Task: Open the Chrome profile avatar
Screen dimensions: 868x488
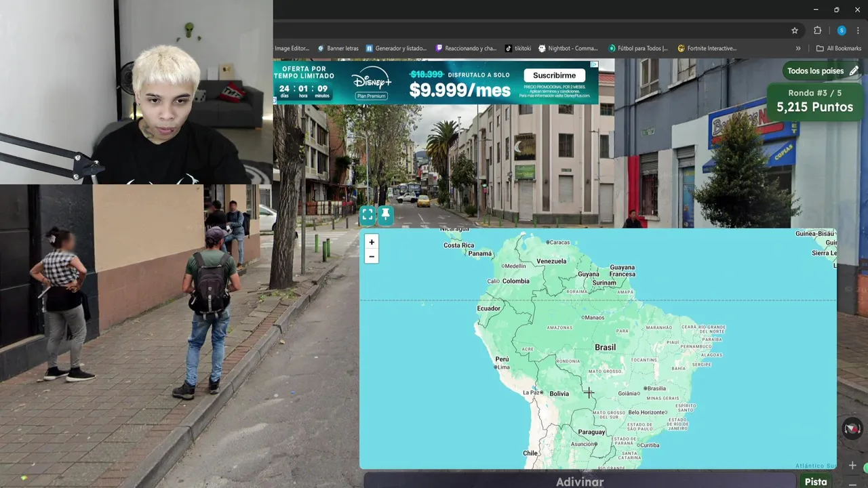Action: 842,30
